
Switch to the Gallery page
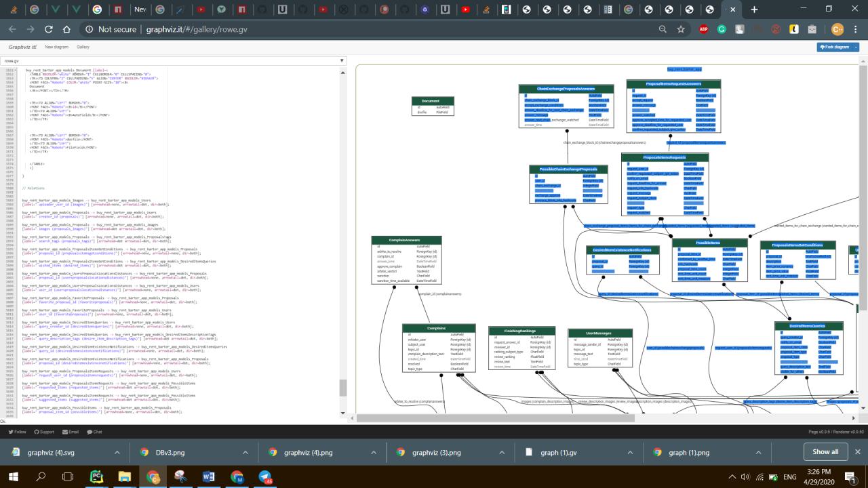(x=83, y=47)
